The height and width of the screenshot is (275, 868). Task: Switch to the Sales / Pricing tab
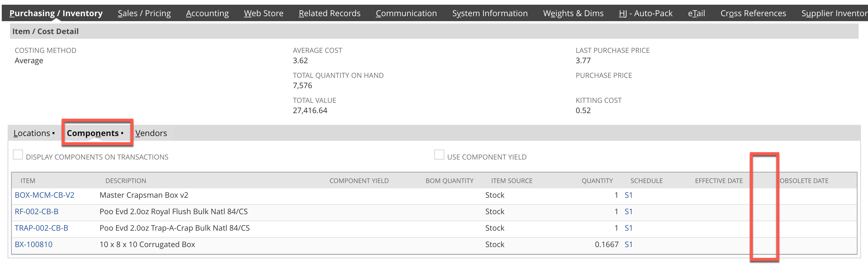pos(144,13)
